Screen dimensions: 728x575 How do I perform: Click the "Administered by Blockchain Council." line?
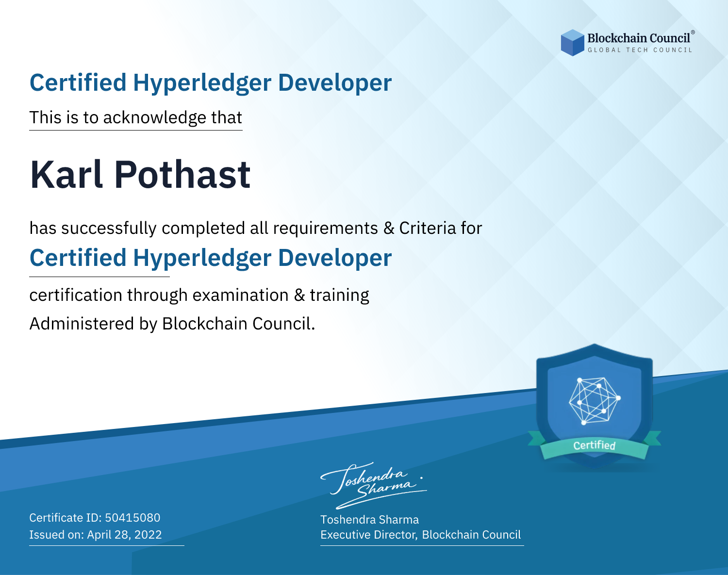[172, 324]
